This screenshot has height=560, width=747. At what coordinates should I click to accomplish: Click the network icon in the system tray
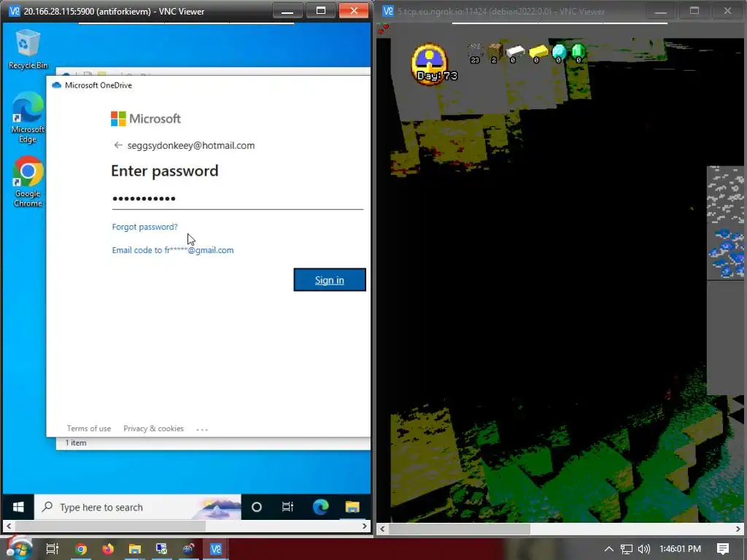tap(627, 549)
